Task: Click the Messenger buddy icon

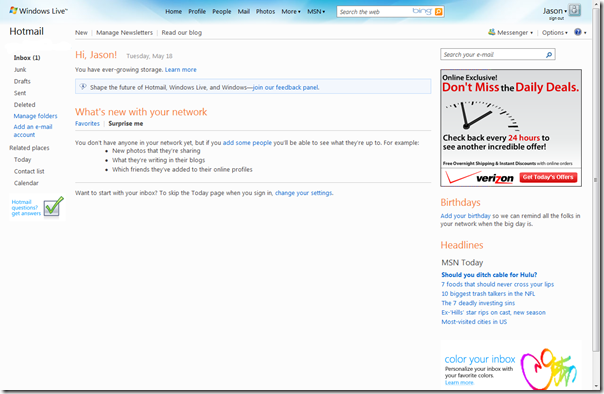Action: pyautogui.click(x=492, y=32)
